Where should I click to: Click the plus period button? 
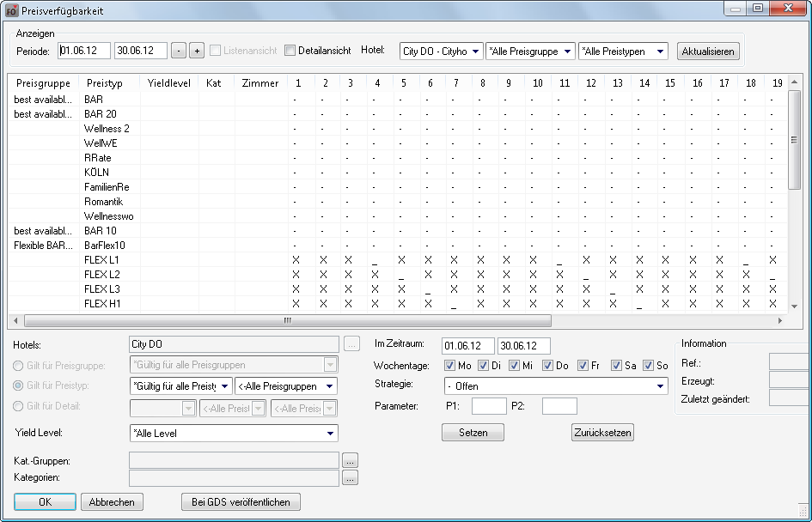pyautogui.click(x=197, y=51)
